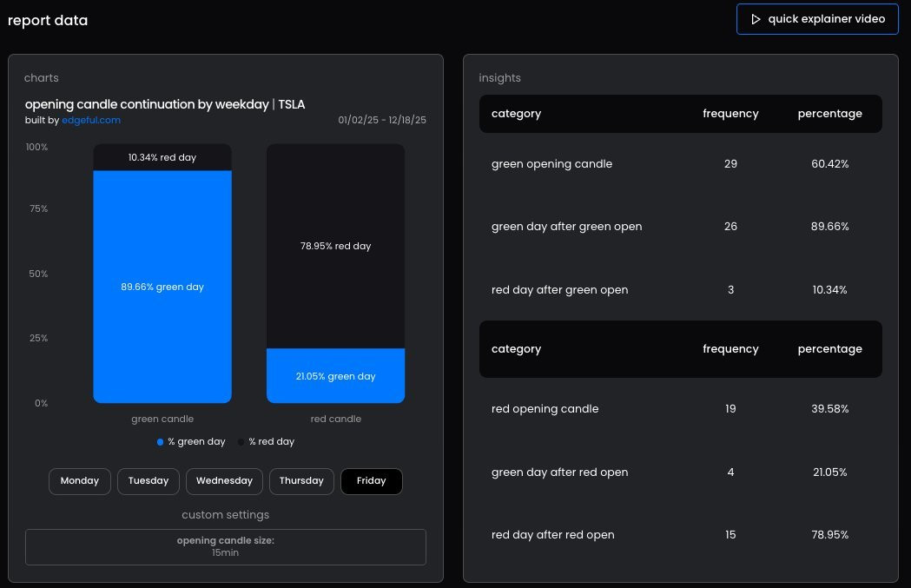911x588 pixels.
Task: Choose the Friday weekday tab
Action: click(371, 481)
